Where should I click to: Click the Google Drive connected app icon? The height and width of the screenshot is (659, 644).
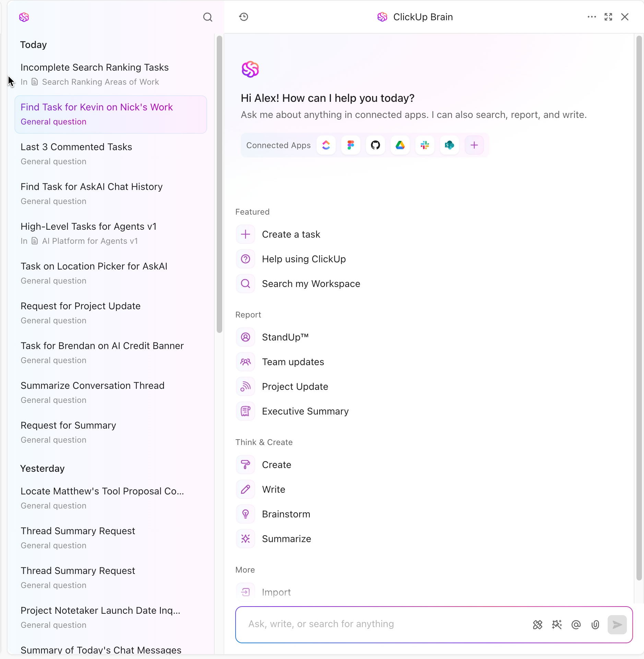pyautogui.click(x=400, y=145)
